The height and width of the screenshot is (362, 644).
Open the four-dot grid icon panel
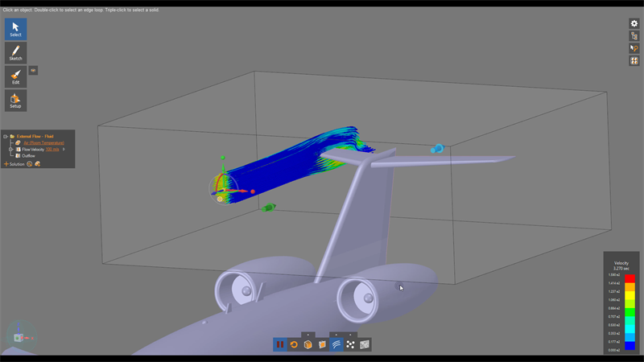634,62
